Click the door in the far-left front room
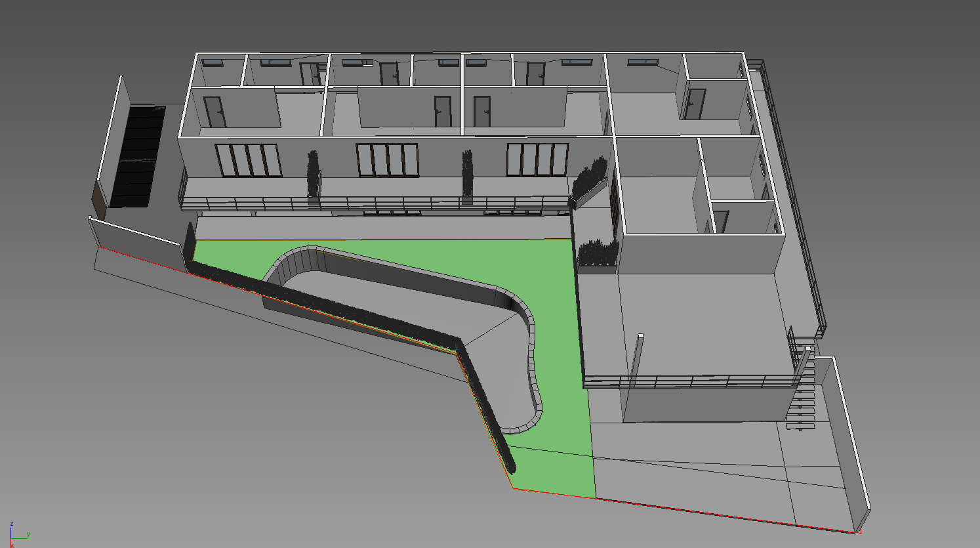Viewport: 980px width, 548px height. 214,112
